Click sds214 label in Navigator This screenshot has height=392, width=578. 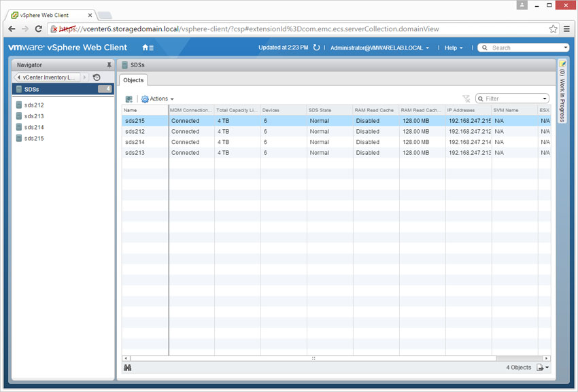pos(34,127)
